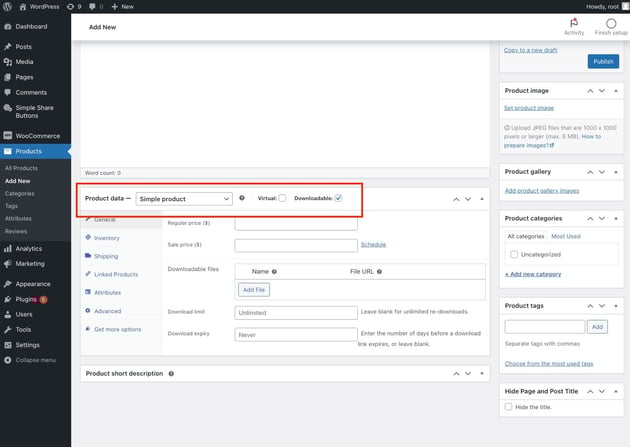The width and height of the screenshot is (630, 447).
Task: Click Copy to a new draft link
Action: coord(530,50)
